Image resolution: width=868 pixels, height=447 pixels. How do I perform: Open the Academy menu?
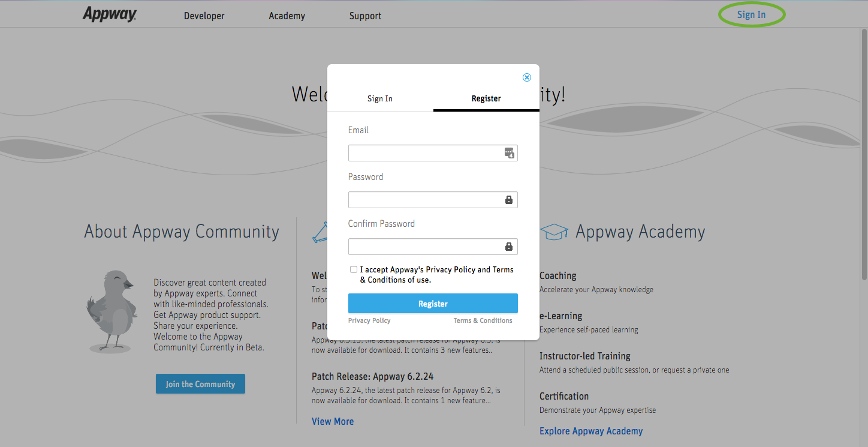click(x=287, y=16)
